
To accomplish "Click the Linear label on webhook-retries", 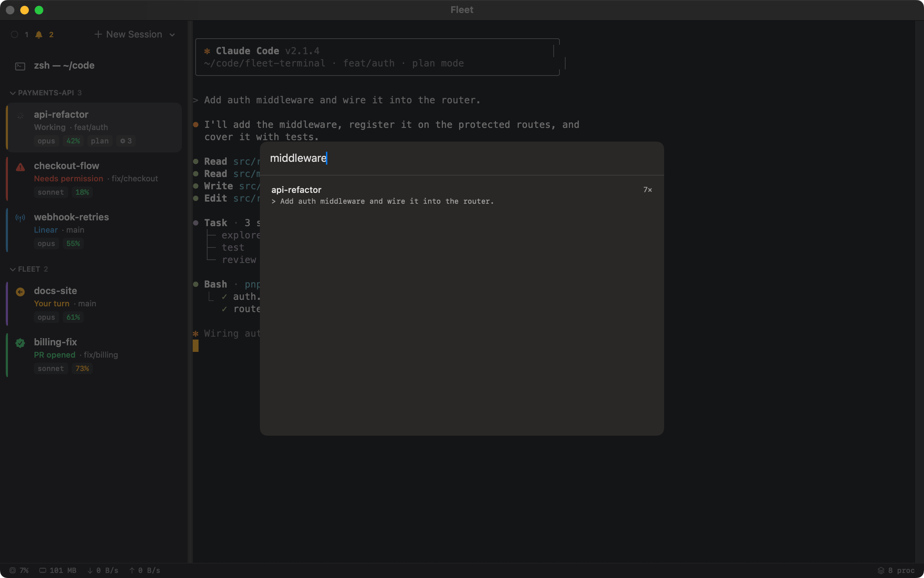I will pyautogui.click(x=46, y=230).
